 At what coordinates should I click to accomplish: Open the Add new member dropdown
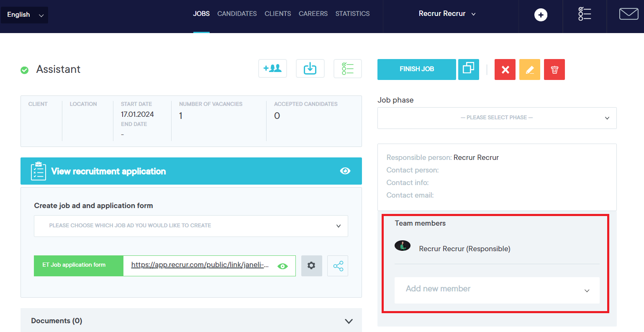(497, 290)
